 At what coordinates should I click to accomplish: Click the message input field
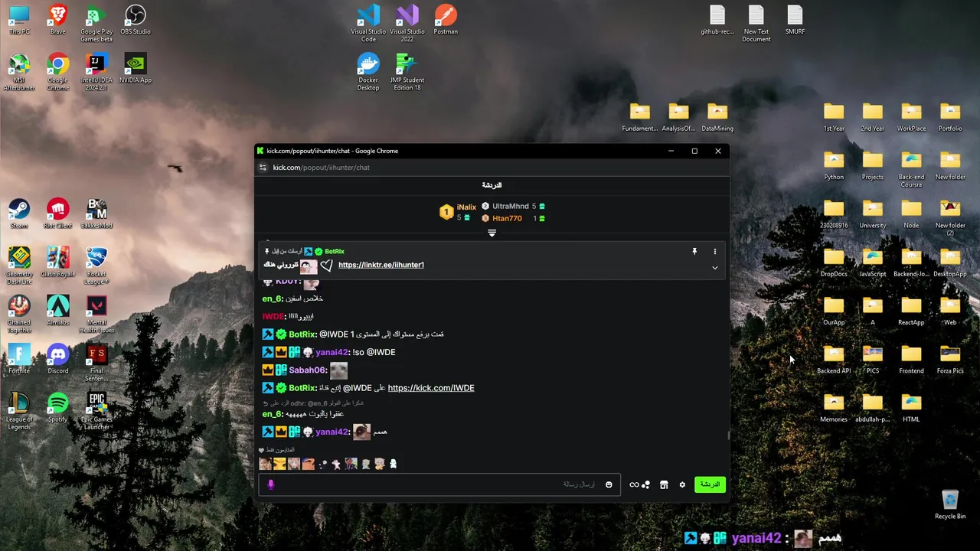(x=439, y=484)
